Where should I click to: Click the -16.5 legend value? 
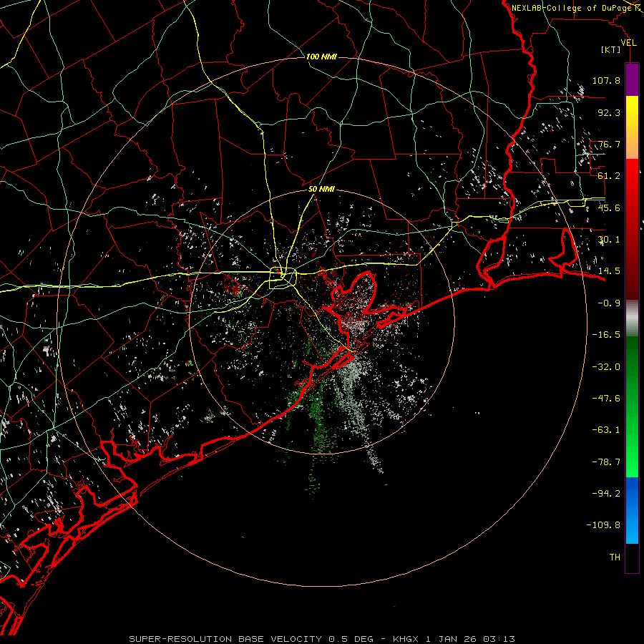(606, 335)
